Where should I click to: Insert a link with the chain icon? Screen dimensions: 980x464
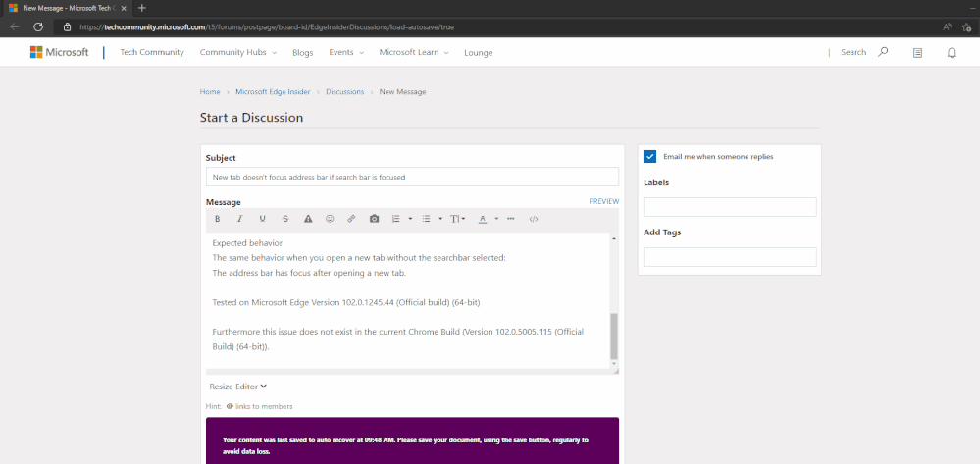click(351, 219)
